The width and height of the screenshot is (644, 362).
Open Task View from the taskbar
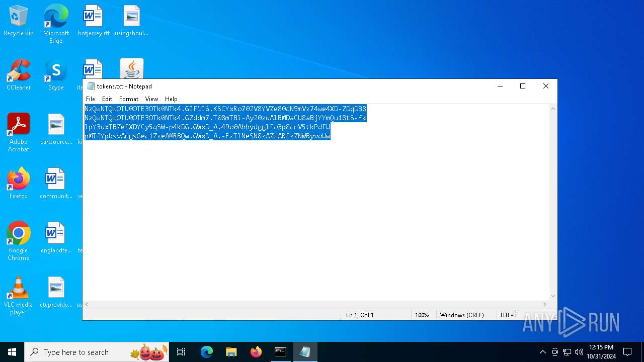tap(181, 352)
